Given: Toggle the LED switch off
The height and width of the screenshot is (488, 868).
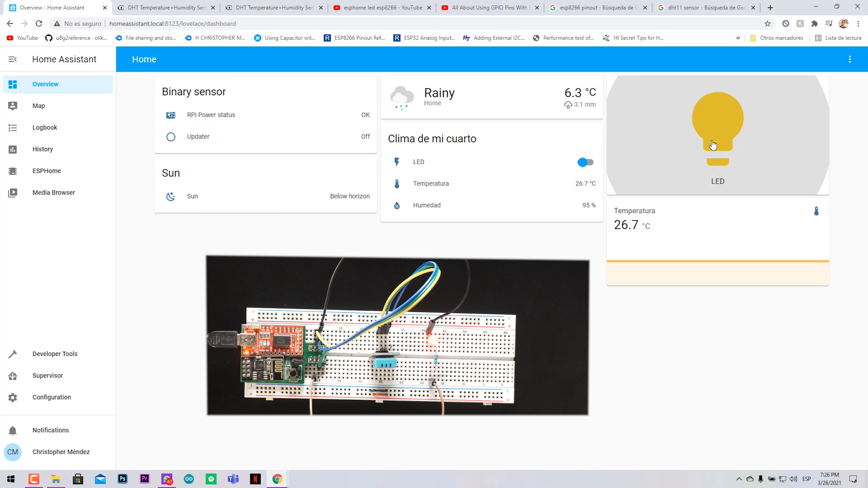Looking at the screenshot, I should [x=585, y=162].
